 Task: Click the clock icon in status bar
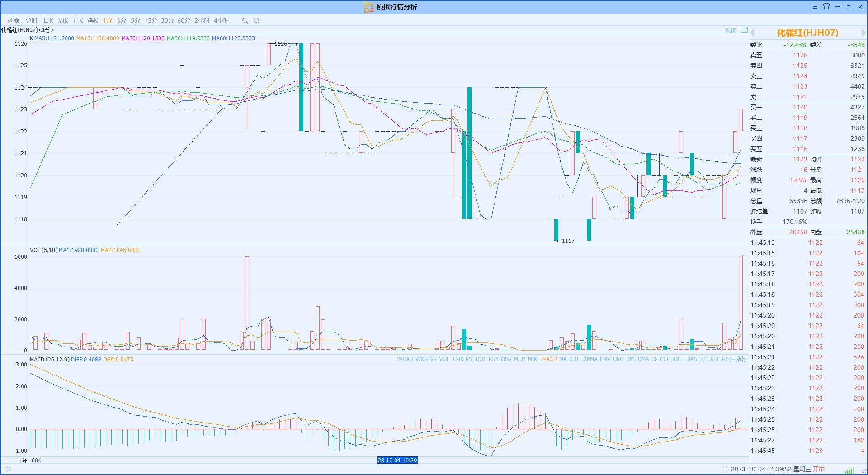pyautogui.click(x=725, y=469)
